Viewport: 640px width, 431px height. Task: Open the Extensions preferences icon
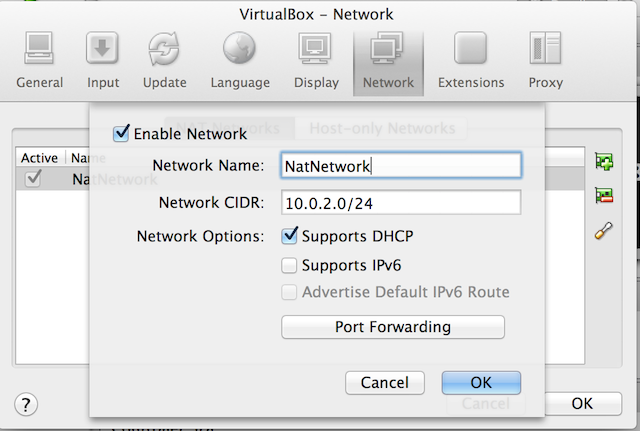[x=470, y=48]
